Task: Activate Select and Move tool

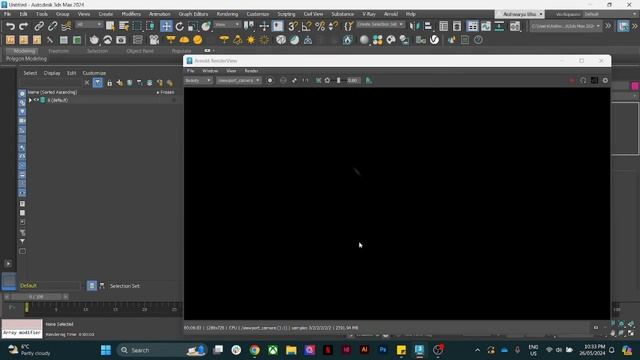Action: coord(166,27)
